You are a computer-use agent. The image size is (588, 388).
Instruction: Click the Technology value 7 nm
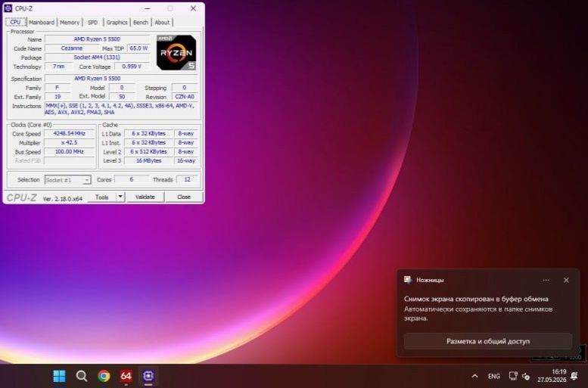58,67
